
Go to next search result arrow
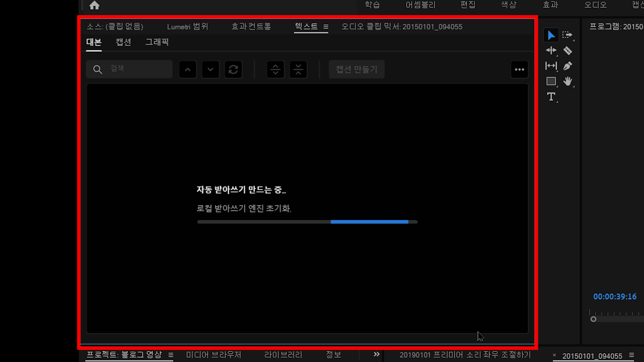click(x=210, y=70)
